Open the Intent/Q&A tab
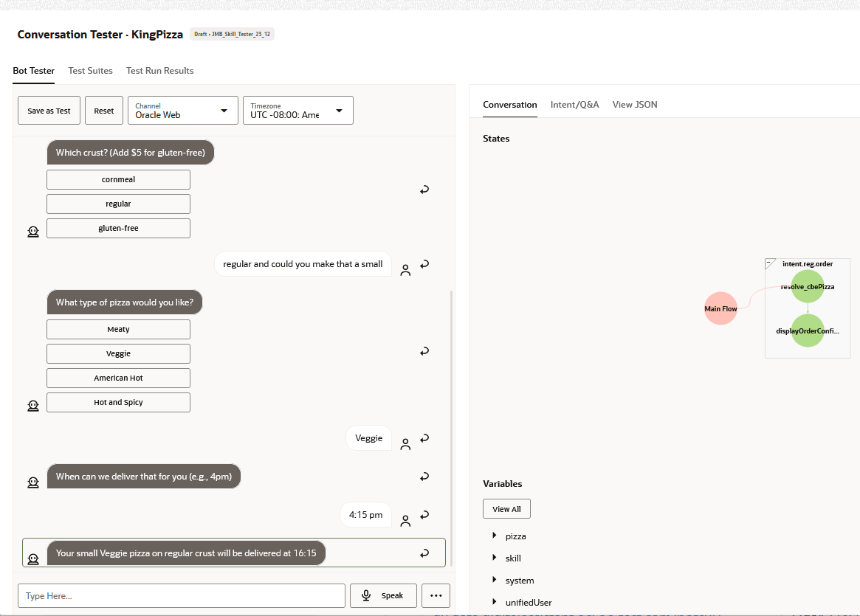This screenshot has height=616, width=860. coord(575,105)
